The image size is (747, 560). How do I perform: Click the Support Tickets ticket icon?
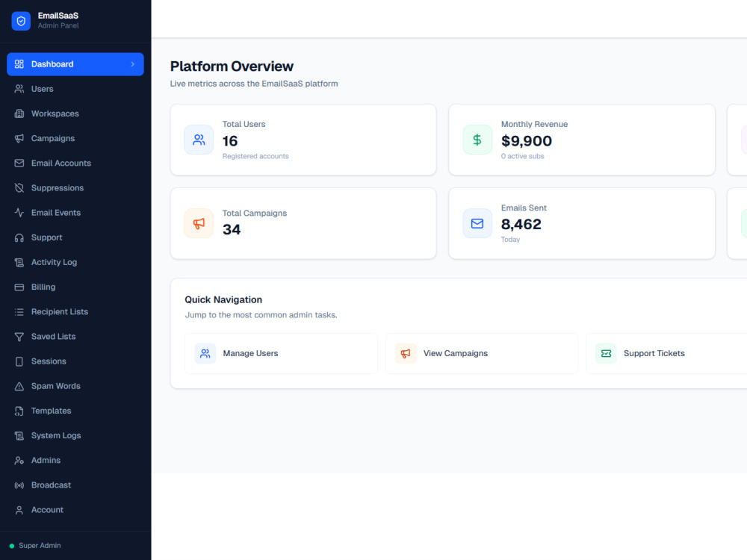tap(606, 353)
